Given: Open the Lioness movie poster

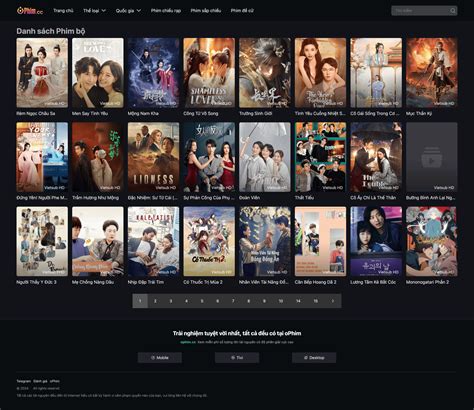Looking at the screenshot, I should pos(153,157).
